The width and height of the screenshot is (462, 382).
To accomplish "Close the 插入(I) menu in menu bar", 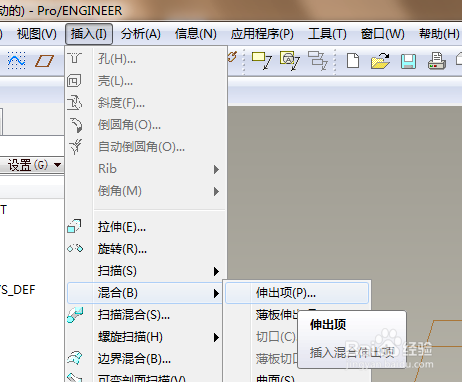I will tap(89, 34).
